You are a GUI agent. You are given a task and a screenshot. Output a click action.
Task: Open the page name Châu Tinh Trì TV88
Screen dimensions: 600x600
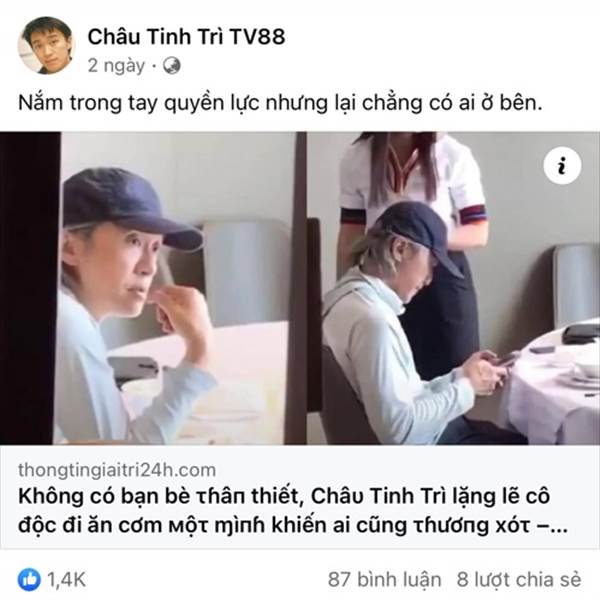coord(186,37)
